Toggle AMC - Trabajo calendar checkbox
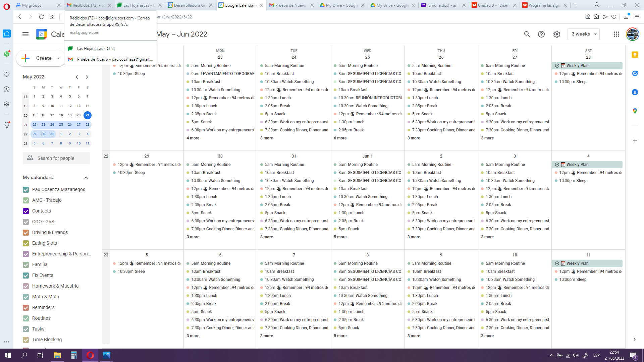 point(26,200)
